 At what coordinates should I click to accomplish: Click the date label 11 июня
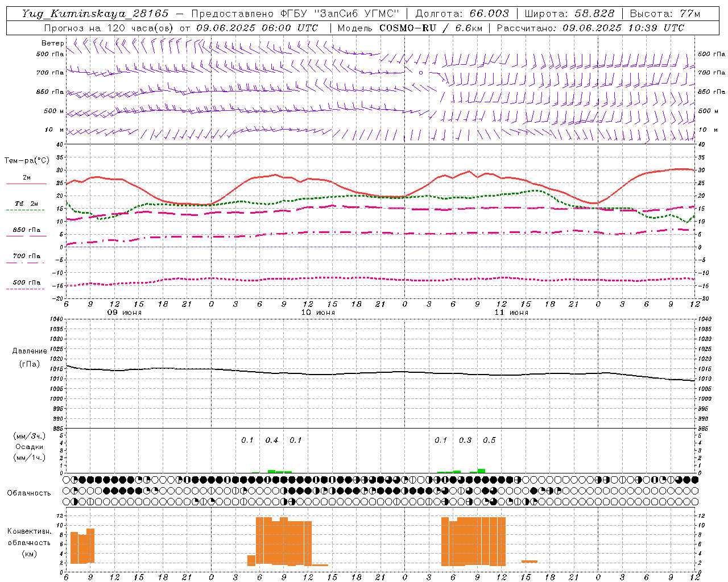point(511,313)
